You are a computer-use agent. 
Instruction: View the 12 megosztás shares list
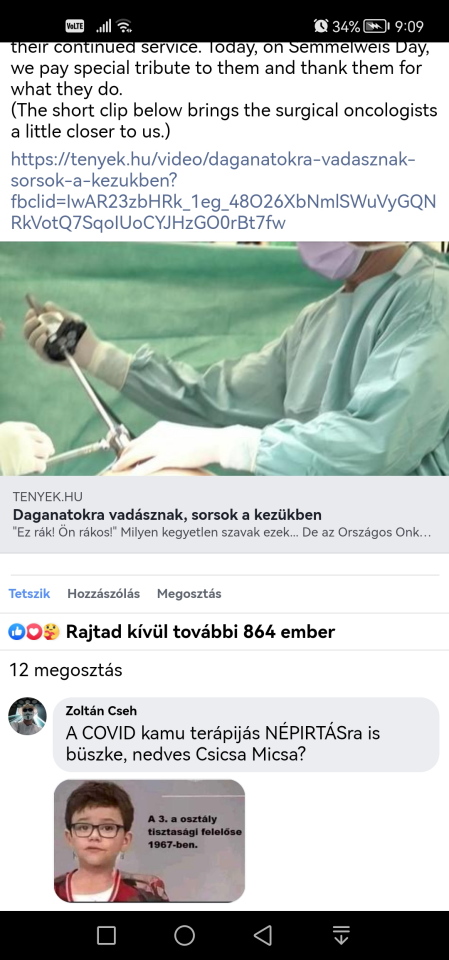(66, 670)
